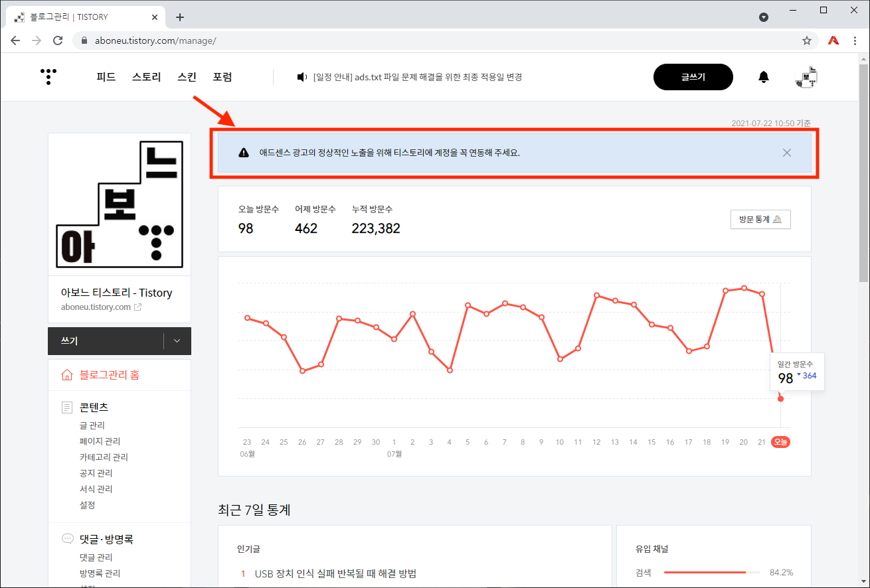Open blog via external link icon
The width and height of the screenshot is (870, 588).
tap(137, 307)
